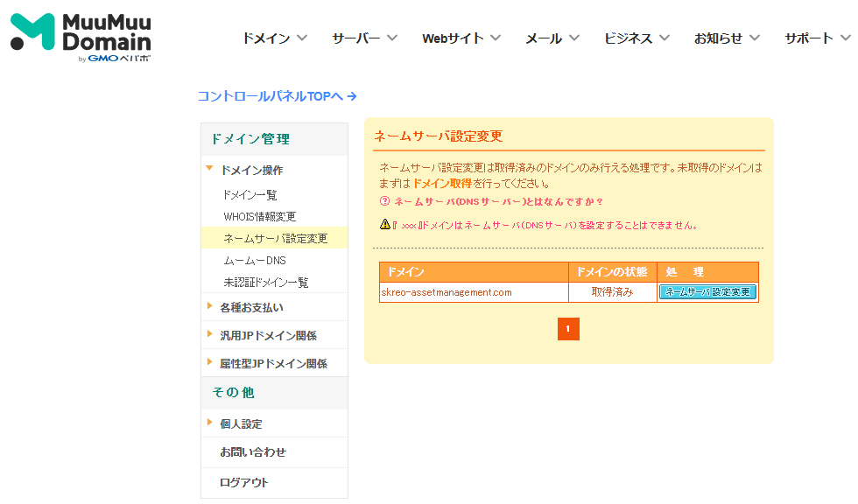This screenshot has width=858, height=504.
Task: Click the ネームサーバ設定変更 button in table
Action: [x=707, y=292]
